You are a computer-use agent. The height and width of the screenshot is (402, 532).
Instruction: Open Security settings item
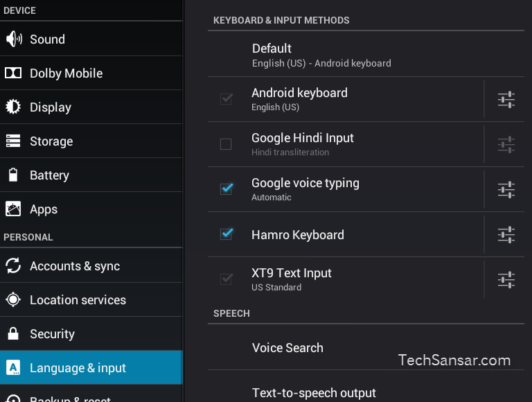(x=91, y=334)
